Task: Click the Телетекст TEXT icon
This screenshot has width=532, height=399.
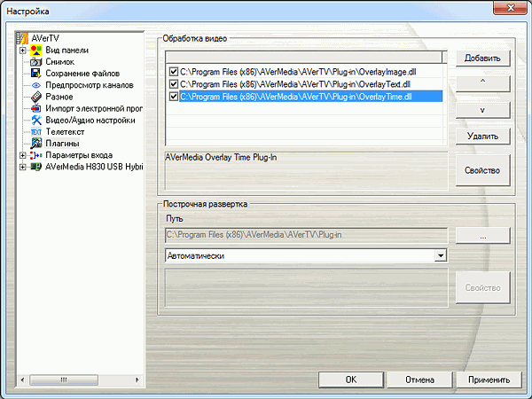Action: [x=36, y=131]
